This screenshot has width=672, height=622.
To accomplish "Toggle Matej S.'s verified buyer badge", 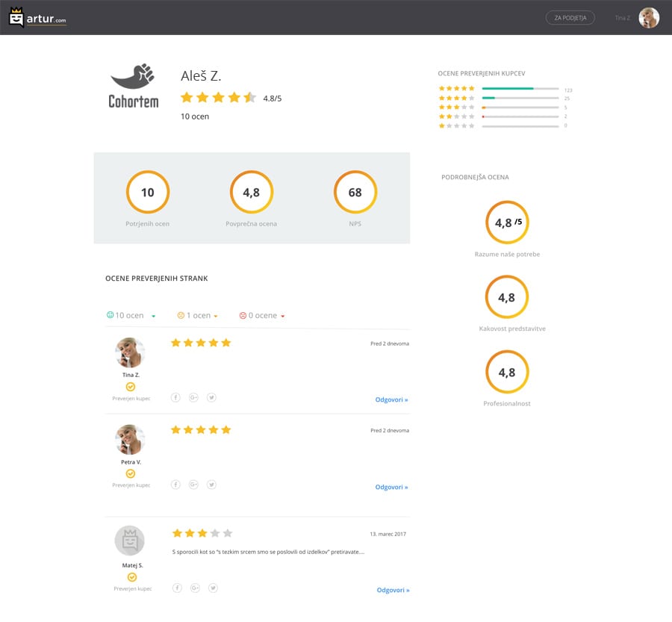I will pos(131,576).
